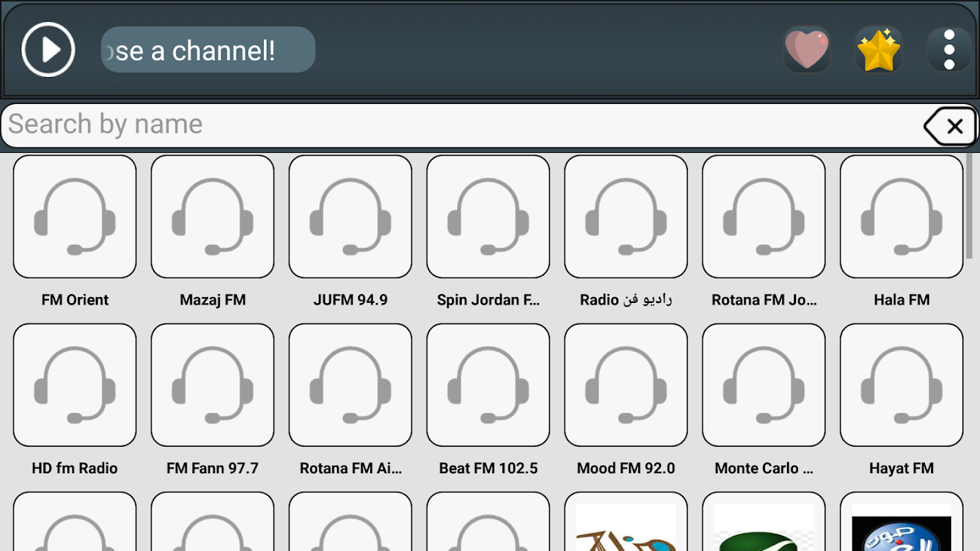The width and height of the screenshot is (980, 551).
Task: Click the 'Mazaj FM' label
Action: pos(212,300)
